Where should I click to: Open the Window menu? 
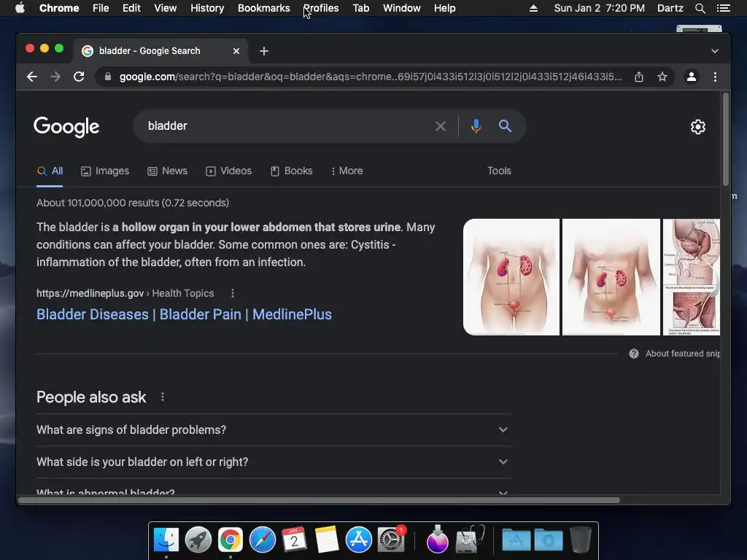tap(402, 8)
